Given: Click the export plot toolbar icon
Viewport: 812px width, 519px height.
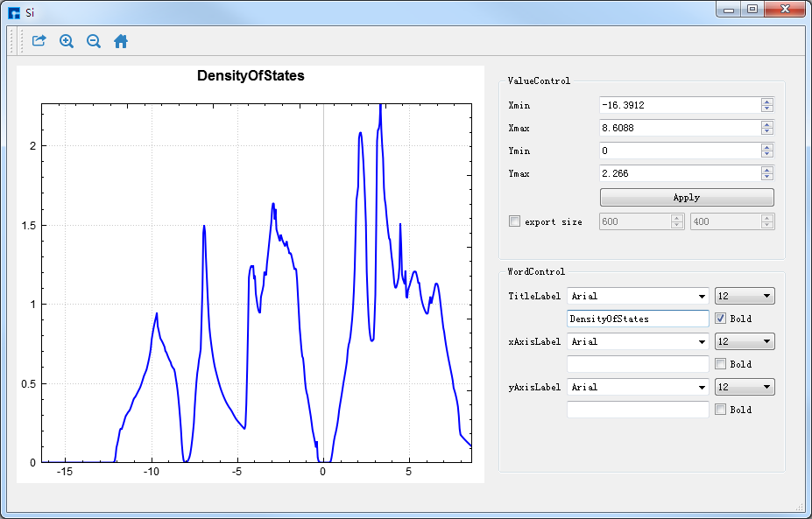Looking at the screenshot, I should [x=39, y=41].
